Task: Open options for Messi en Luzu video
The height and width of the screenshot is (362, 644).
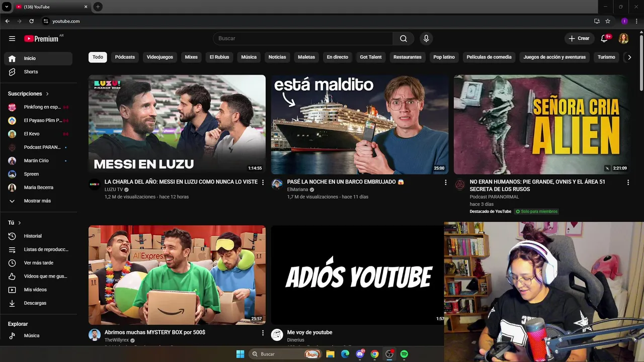Action: 263,182
